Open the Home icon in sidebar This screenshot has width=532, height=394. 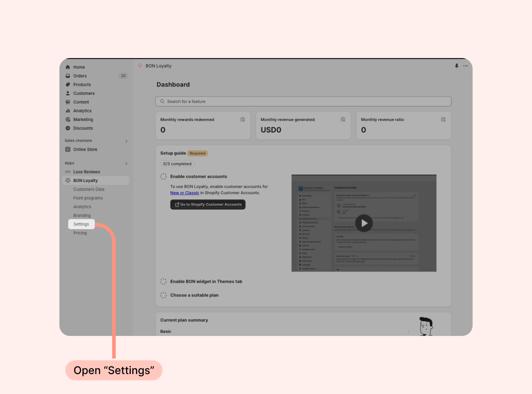click(68, 67)
